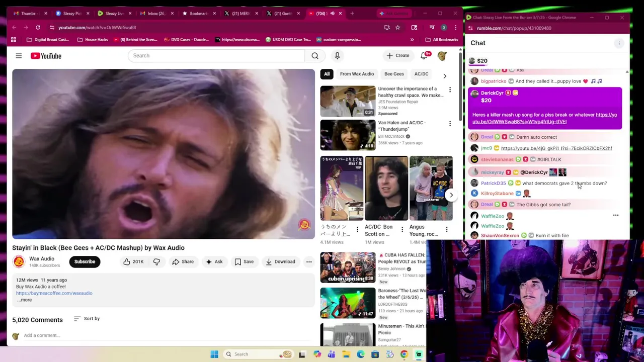Viewport: 644px width, 362px height.
Task: Click the Ask button under the video
Action: tap(214, 261)
